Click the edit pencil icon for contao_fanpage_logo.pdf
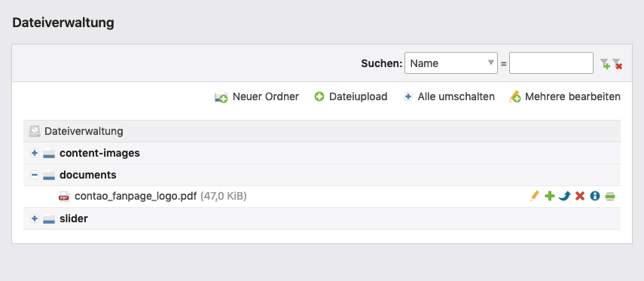The width and height of the screenshot is (644, 281). click(x=534, y=197)
